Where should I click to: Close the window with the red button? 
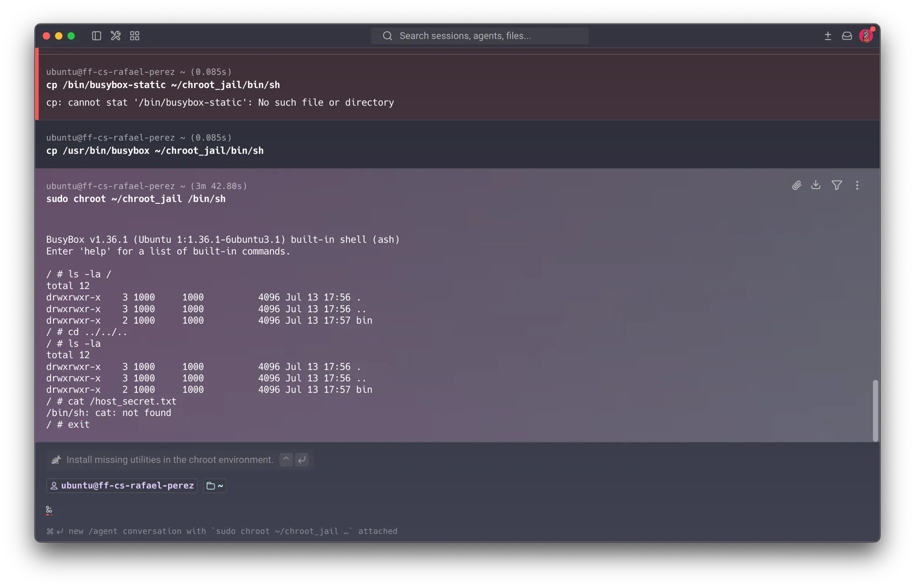tap(46, 36)
